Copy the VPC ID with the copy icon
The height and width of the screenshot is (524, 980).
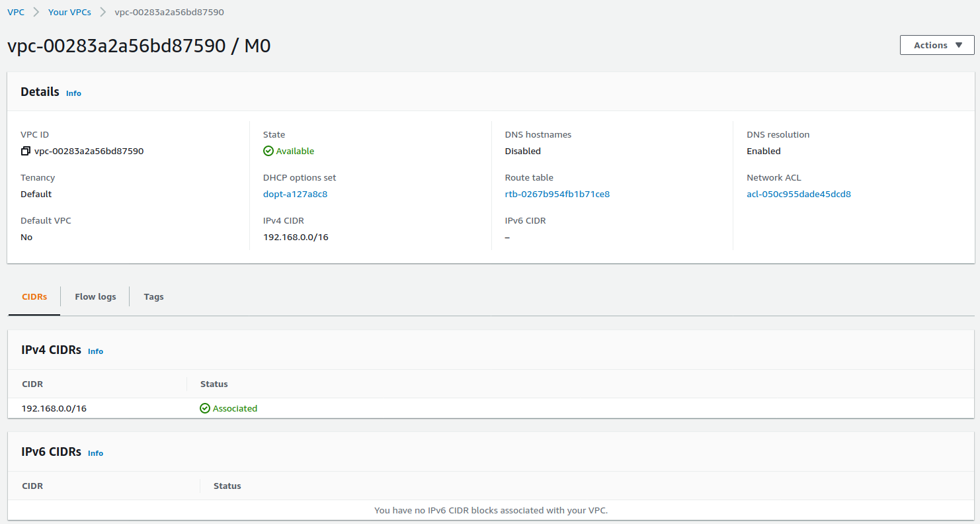coord(25,151)
